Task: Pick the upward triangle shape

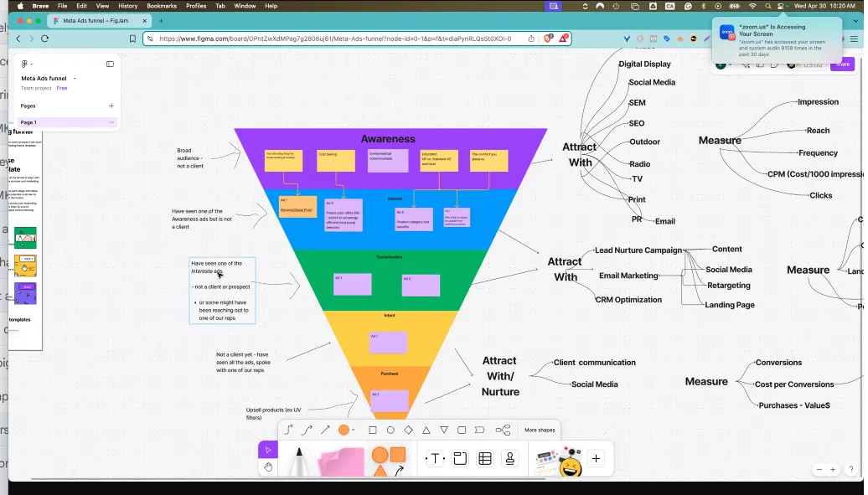Action: pos(426,430)
